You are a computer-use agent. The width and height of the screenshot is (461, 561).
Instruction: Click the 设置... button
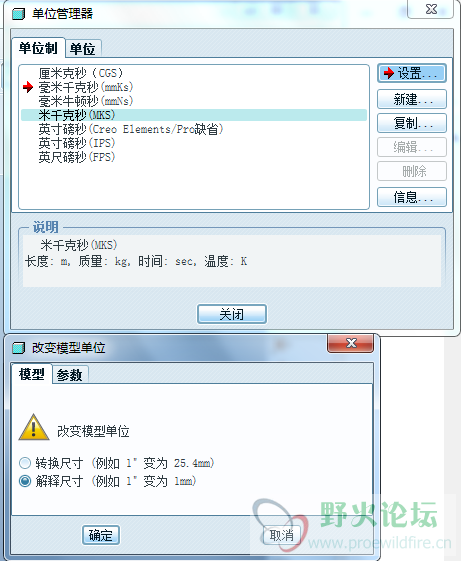coord(412,73)
